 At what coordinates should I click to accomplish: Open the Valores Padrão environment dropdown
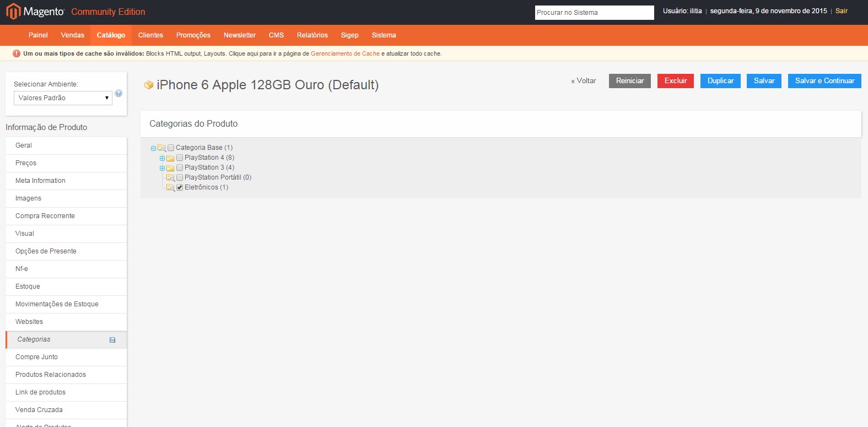click(x=63, y=98)
